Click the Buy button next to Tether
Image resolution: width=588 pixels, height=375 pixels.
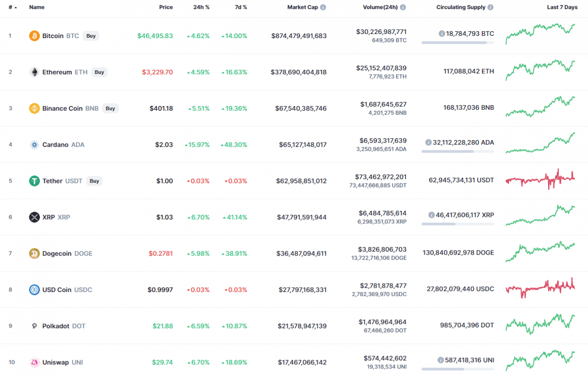(x=94, y=181)
